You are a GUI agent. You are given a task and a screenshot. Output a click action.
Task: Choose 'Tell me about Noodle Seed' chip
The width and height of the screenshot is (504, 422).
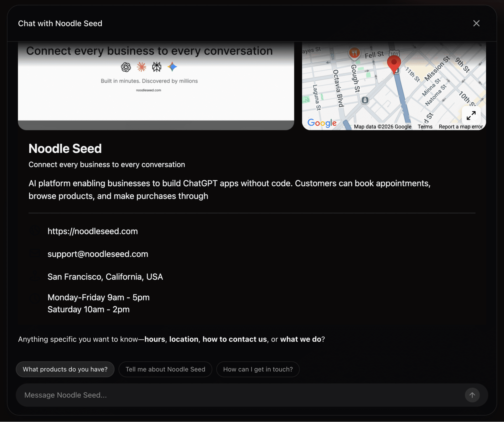tap(165, 369)
